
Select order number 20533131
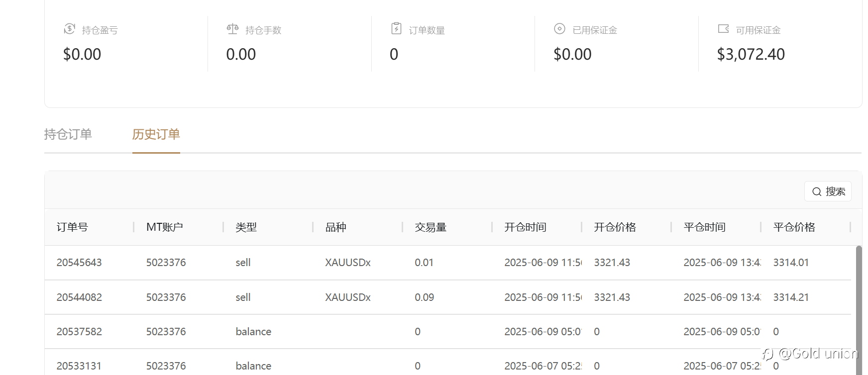[79, 366]
